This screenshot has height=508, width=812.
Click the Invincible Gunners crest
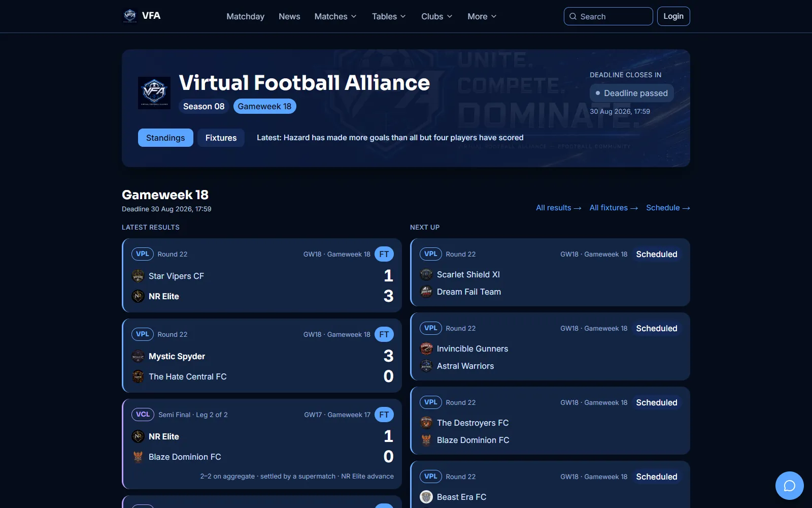[x=426, y=348]
